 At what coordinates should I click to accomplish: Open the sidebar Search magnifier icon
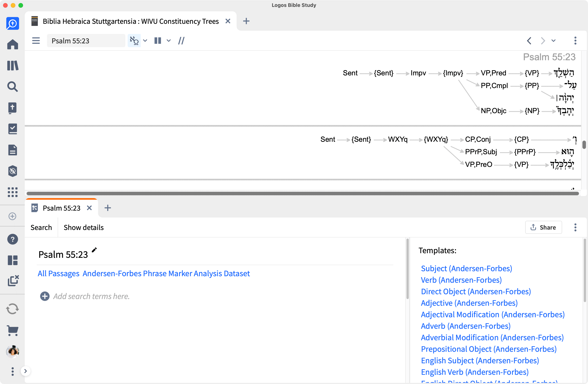click(x=13, y=87)
